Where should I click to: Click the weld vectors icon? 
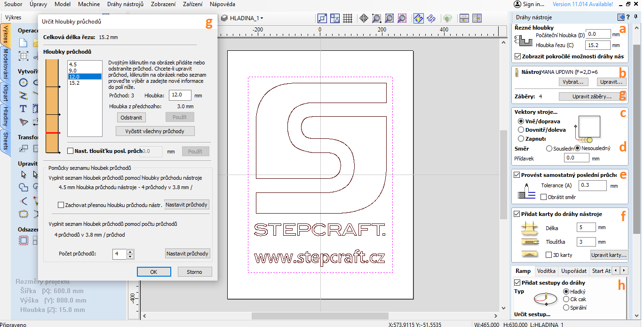click(24, 188)
